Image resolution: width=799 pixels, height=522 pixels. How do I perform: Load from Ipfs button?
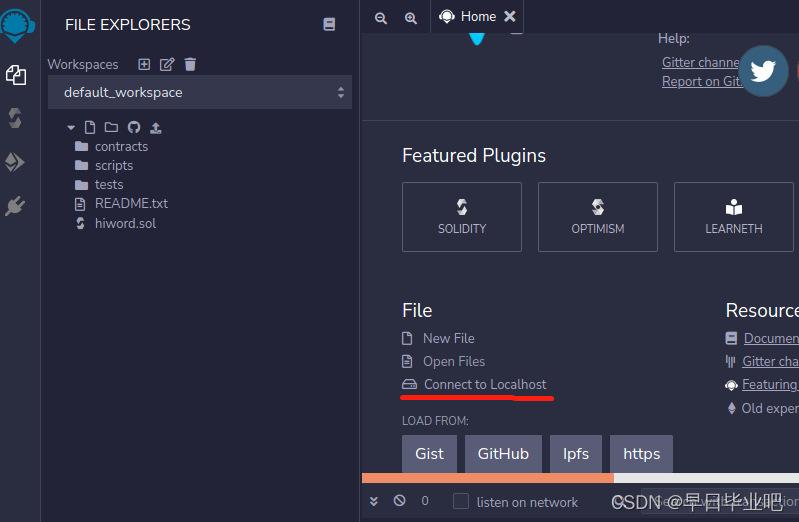click(x=576, y=454)
